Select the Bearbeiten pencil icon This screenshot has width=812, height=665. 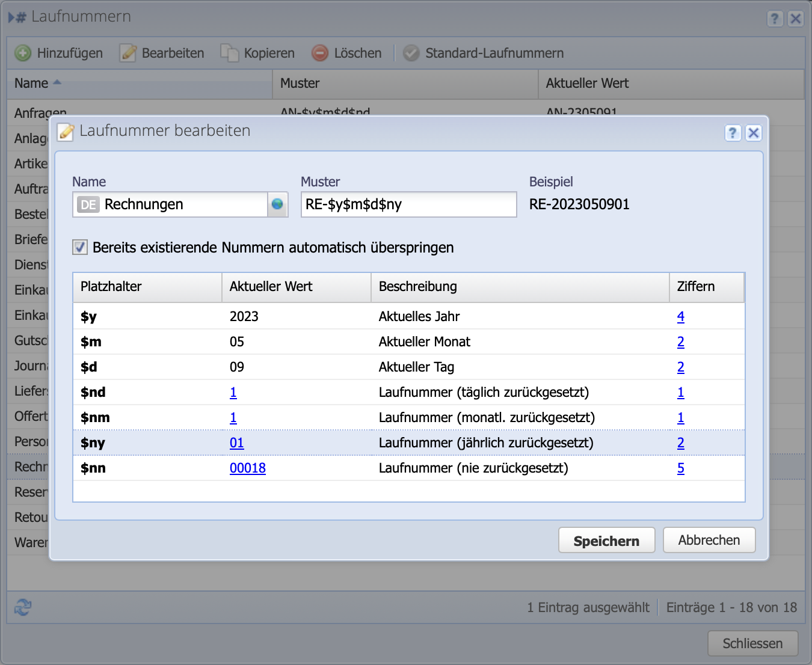point(128,53)
